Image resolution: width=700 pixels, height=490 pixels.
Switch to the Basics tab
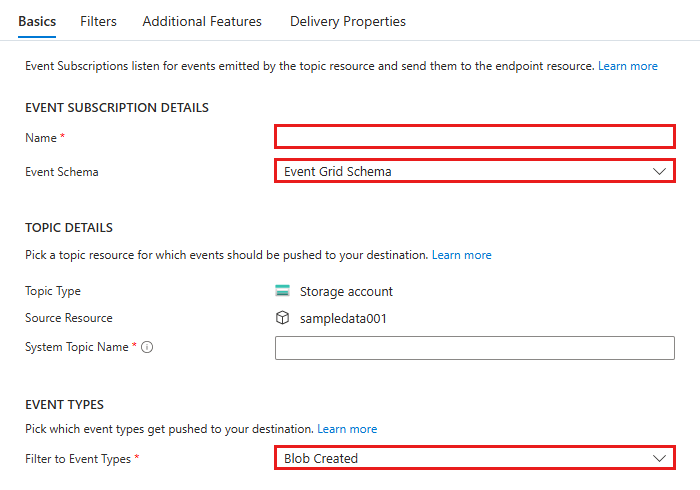tap(37, 21)
